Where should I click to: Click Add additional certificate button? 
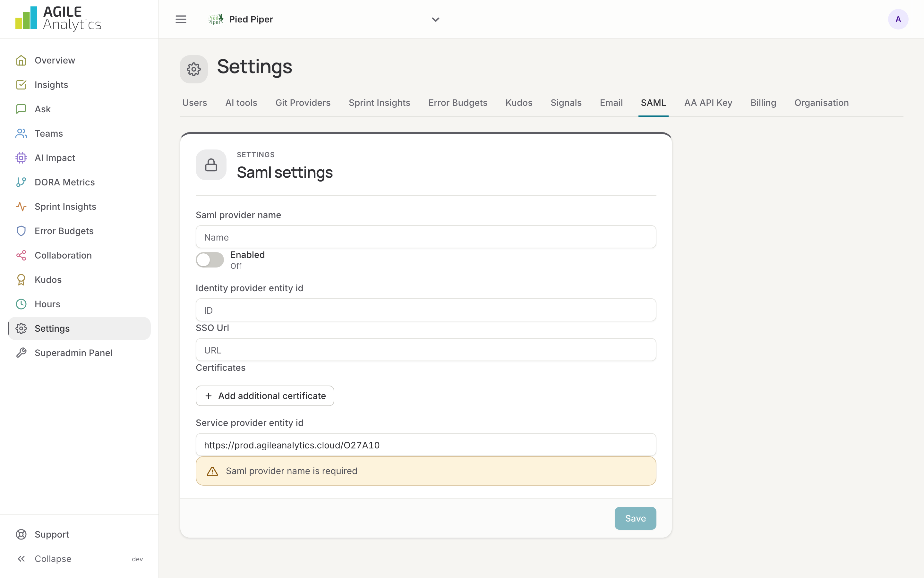pyautogui.click(x=265, y=396)
